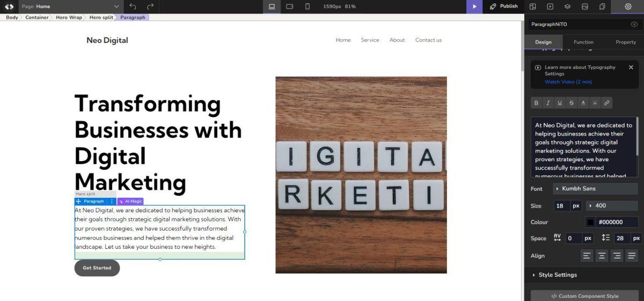Change the font size px unit
Image resolution: width=644 pixels, height=301 pixels.
point(576,205)
